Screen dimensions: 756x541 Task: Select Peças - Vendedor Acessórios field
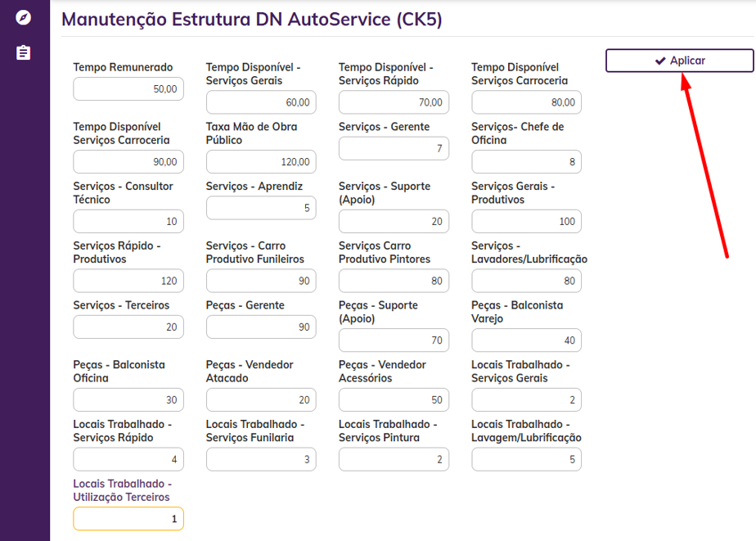[x=394, y=399]
